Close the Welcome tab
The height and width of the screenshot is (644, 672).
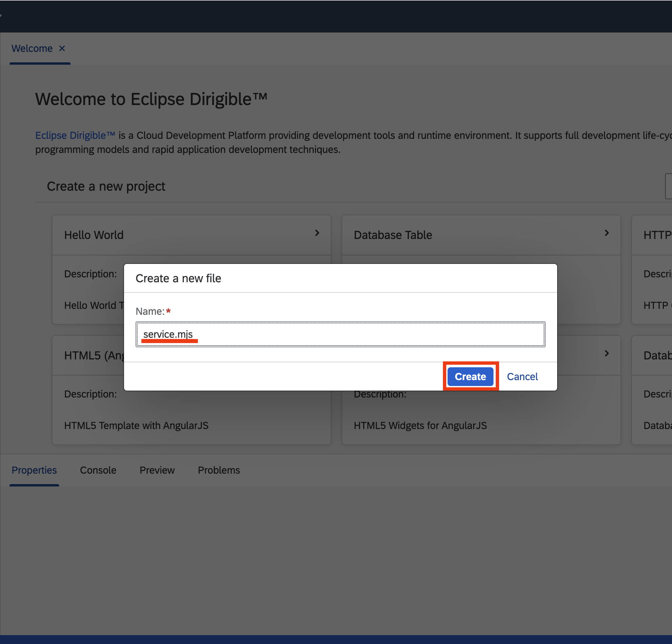(x=62, y=48)
